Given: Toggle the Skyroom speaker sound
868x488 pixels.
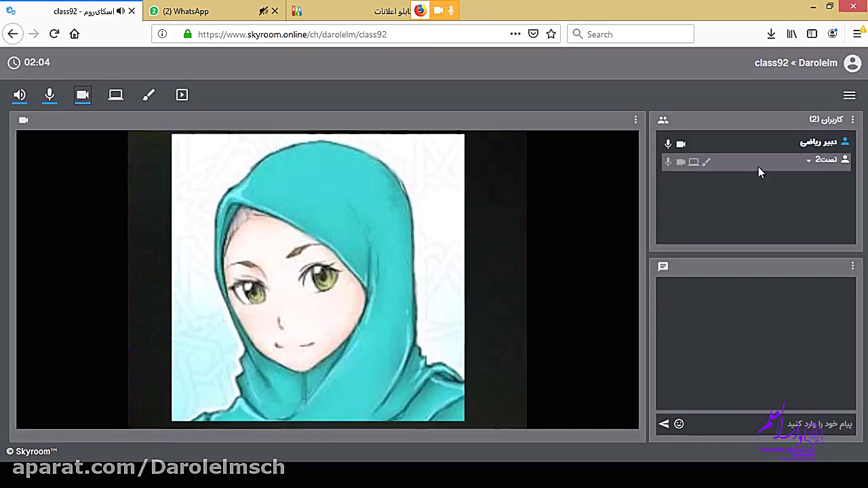Looking at the screenshot, I should pos(20,95).
